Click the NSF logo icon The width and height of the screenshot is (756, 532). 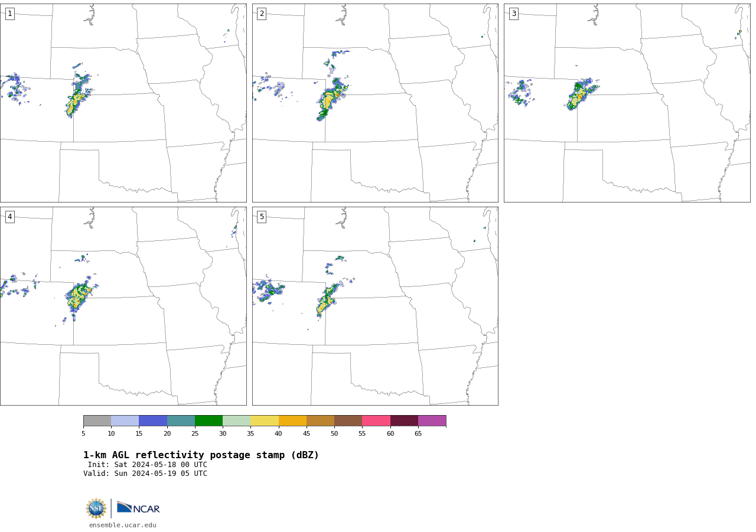[96, 508]
